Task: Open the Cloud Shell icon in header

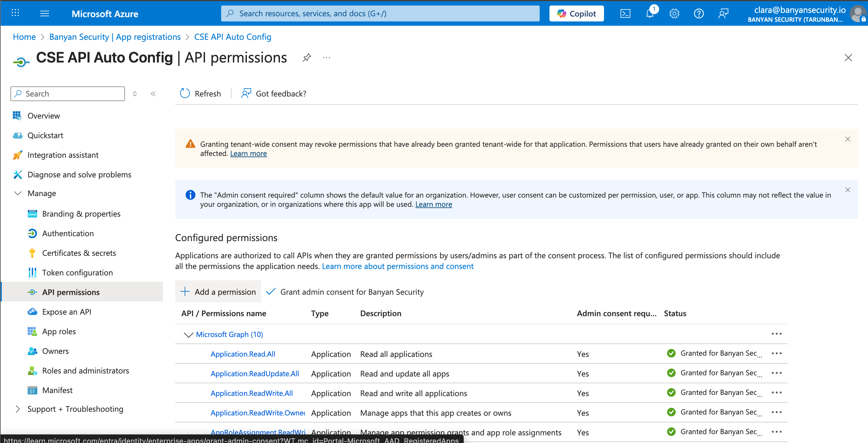Action: click(x=625, y=13)
